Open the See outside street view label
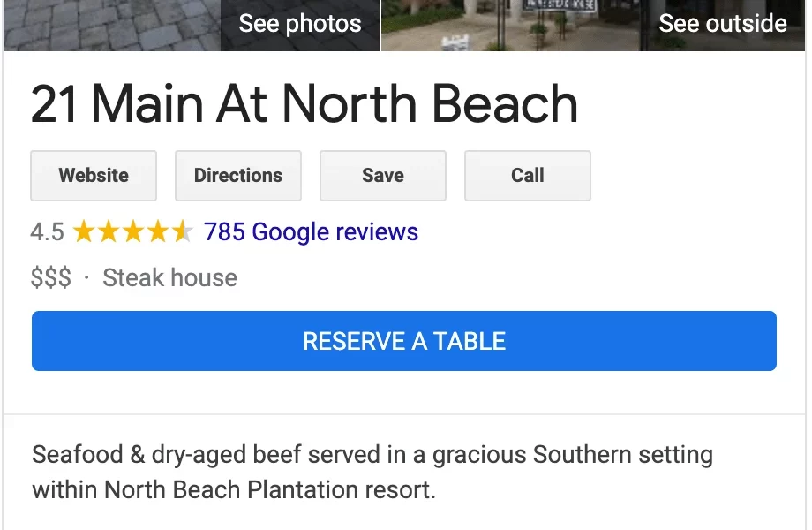812x530 pixels. tap(722, 24)
